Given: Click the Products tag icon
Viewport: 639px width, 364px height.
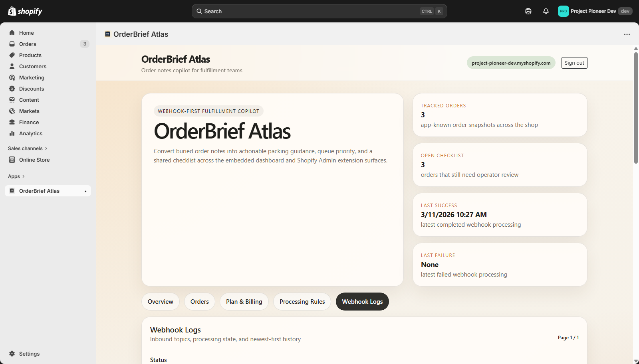Looking at the screenshot, I should tap(12, 55).
